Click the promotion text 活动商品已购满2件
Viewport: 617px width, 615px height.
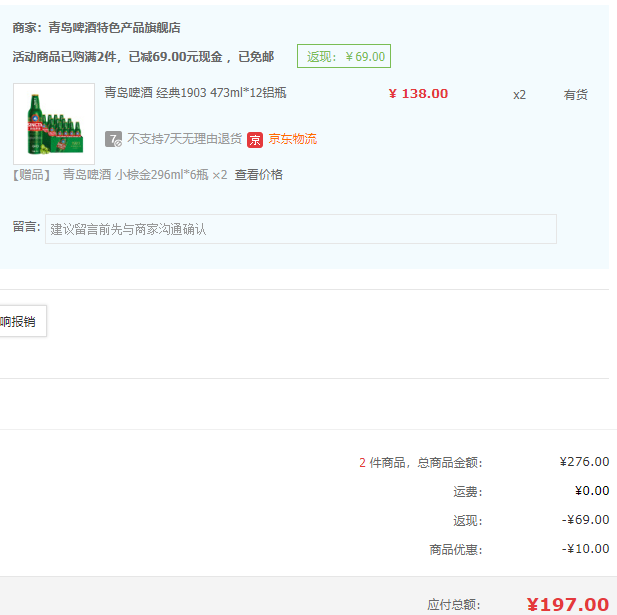coord(67,57)
